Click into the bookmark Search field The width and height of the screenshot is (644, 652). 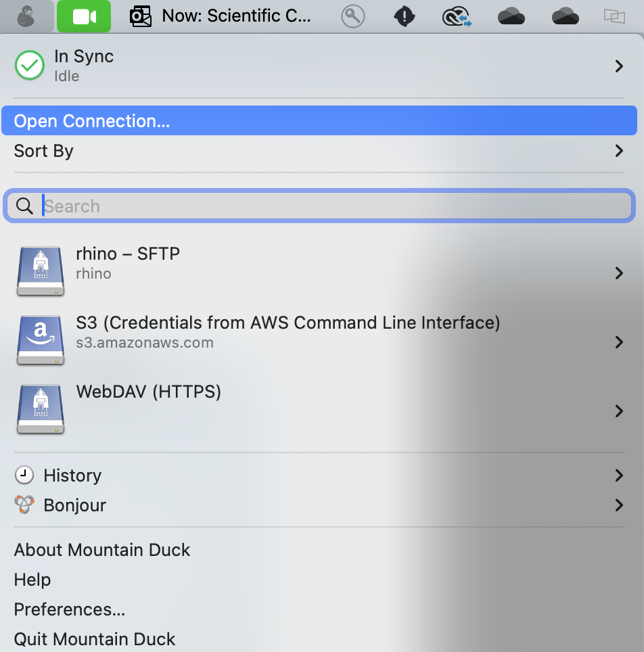[x=331, y=206]
